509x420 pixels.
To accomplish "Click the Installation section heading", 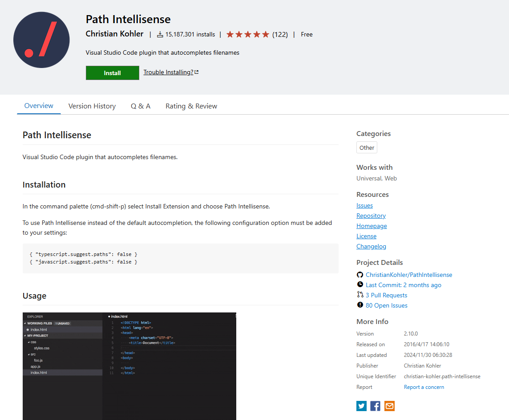I will tap(44, 184).
